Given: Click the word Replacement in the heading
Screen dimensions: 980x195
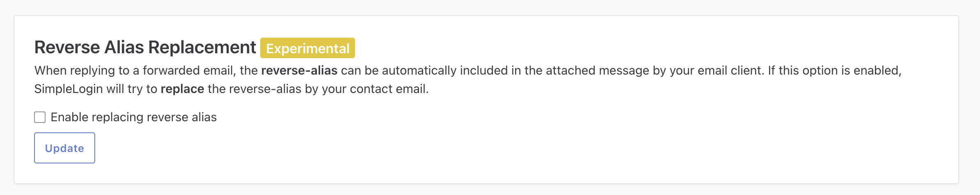Looking at the screenshot, I should tap(202, 48).
